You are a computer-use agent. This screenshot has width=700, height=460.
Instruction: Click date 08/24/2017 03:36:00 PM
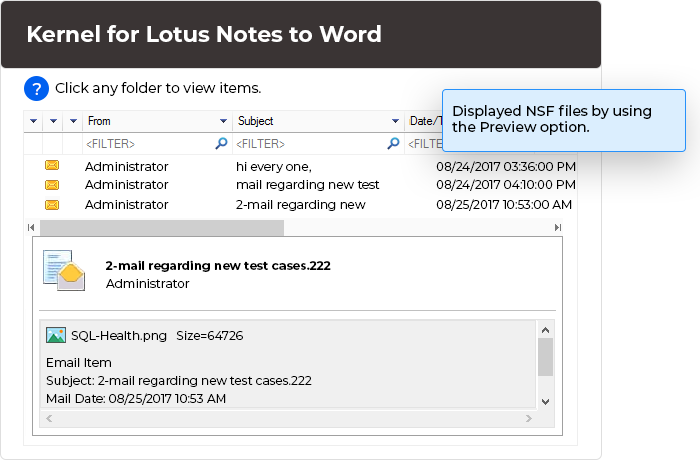(x=506, y=167)
